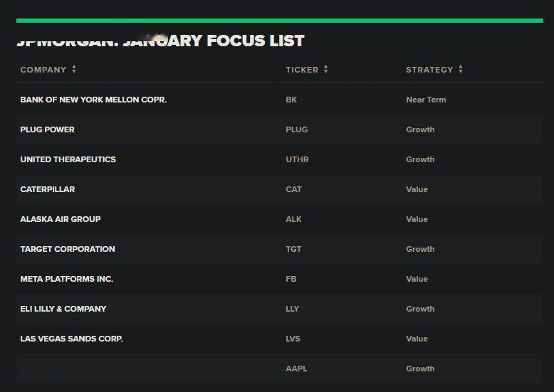Select the STRATEGY column header label
The width and height of the screenshot is (554, 392).
(429, 70)
